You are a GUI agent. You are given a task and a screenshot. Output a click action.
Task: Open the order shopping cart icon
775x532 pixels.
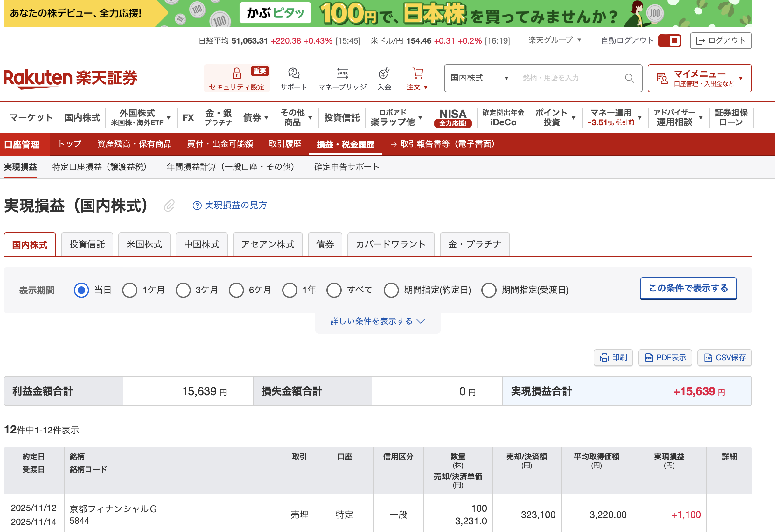417,73
